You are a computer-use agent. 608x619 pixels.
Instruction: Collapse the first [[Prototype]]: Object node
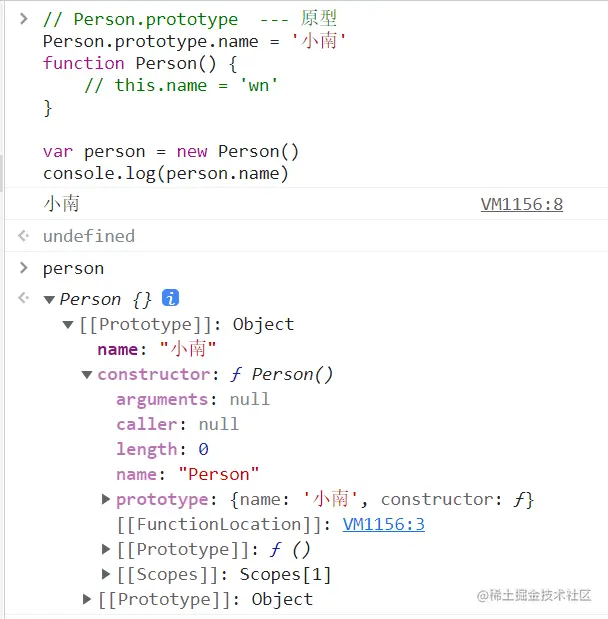(68, 325)
